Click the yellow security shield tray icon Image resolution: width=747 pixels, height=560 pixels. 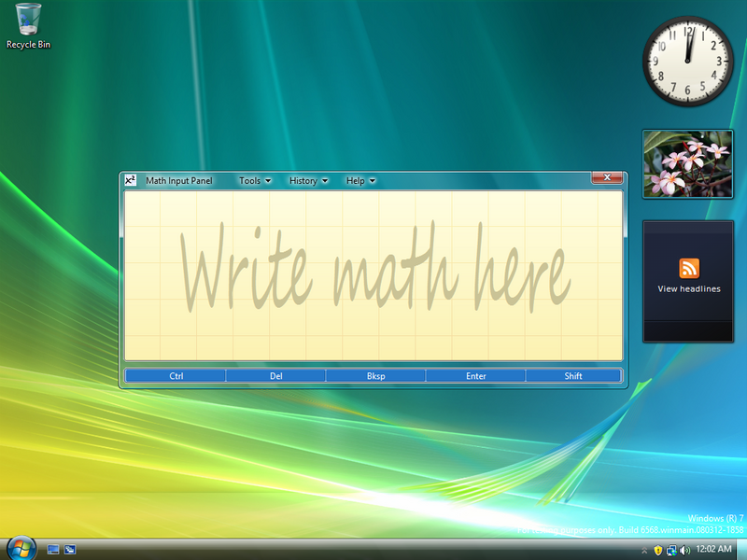pyautogui.click(x=658, y=551)
